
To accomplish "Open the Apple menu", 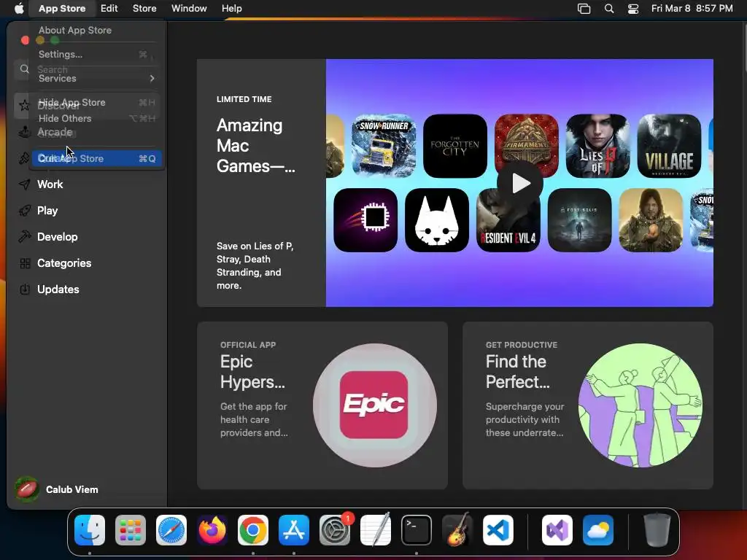I will [x=18, y=9].
